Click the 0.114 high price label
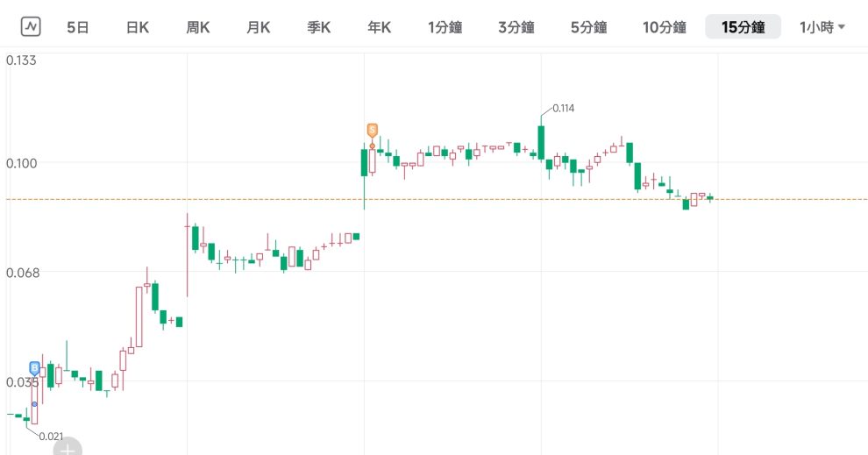 pos(563,109)
